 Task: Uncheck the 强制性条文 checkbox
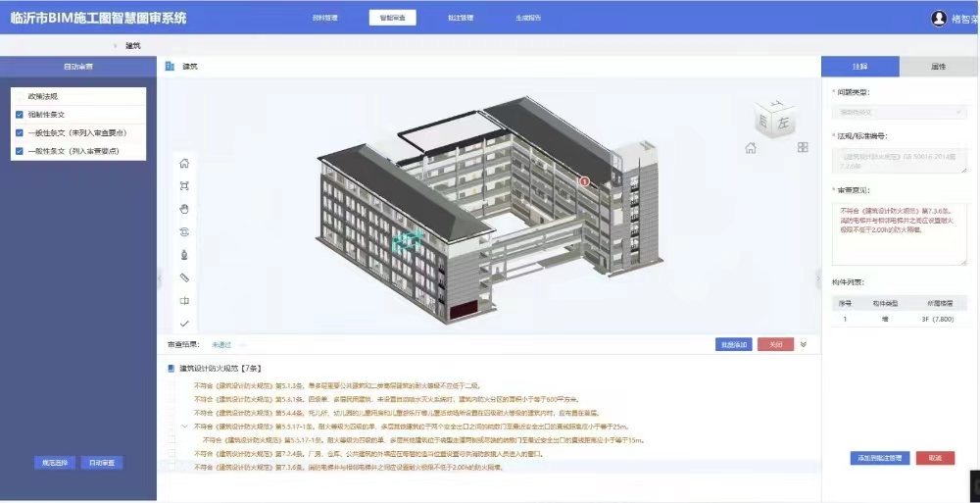click(20, 115)
